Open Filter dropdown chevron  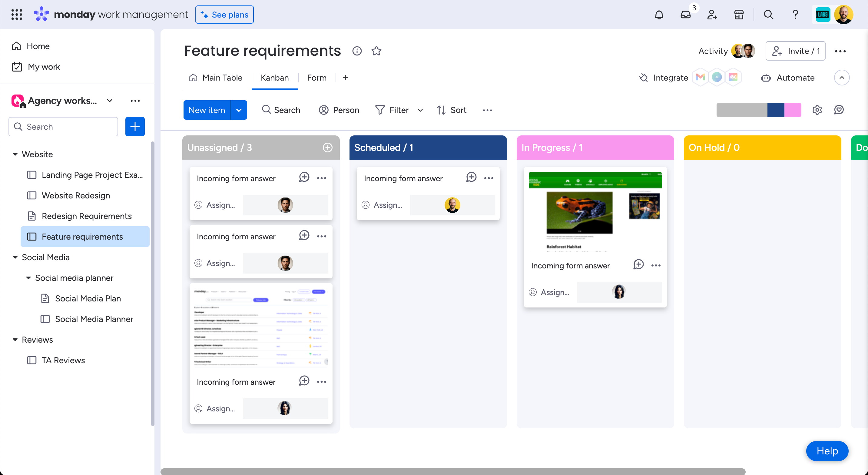tap(420, 110)
